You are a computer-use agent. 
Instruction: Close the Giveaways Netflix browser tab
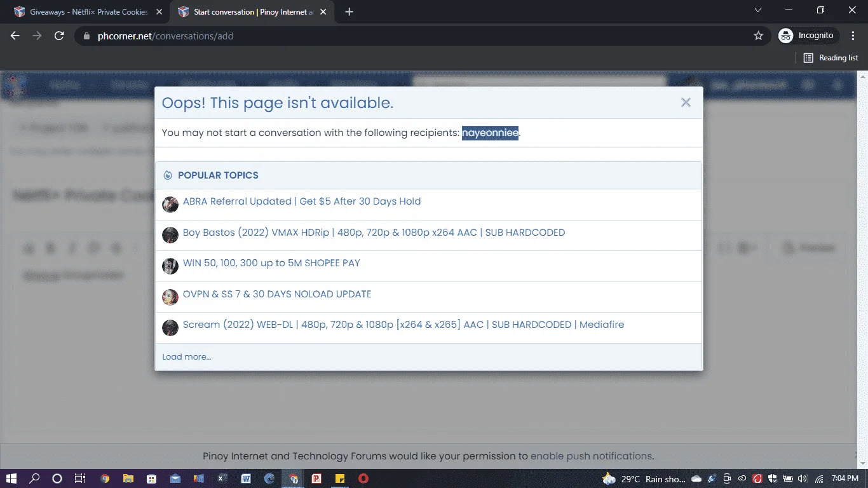[x=158, y=12]
